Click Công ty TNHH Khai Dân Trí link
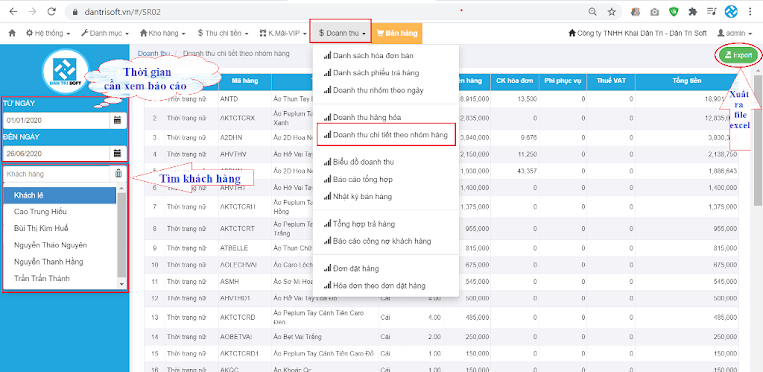Screen dimensions: 763x372 pos(638,33)
